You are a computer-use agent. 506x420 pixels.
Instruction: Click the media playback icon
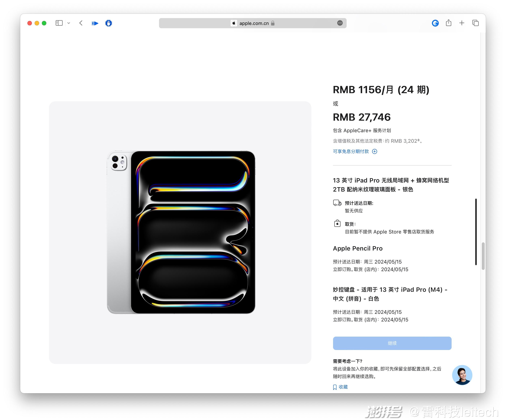[x=95, y=23]
